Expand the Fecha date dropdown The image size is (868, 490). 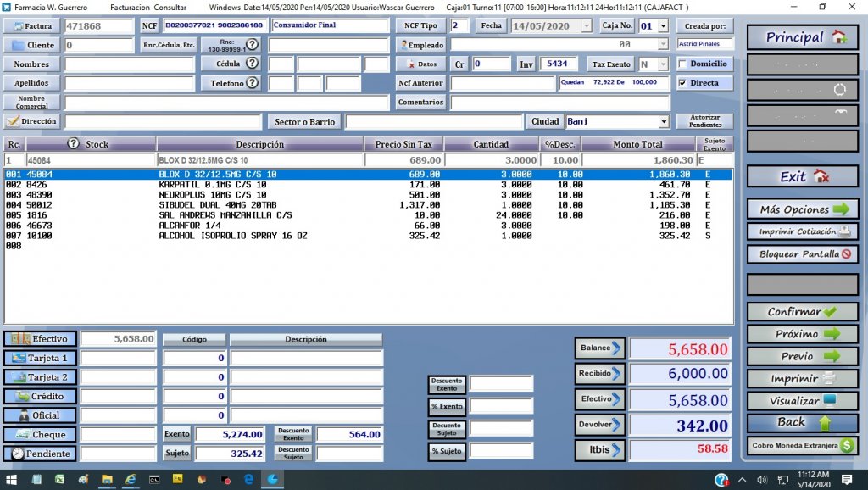tap(586, 26)
